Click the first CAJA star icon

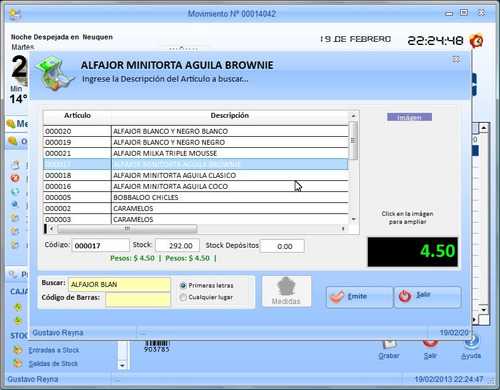click(18, 307)
